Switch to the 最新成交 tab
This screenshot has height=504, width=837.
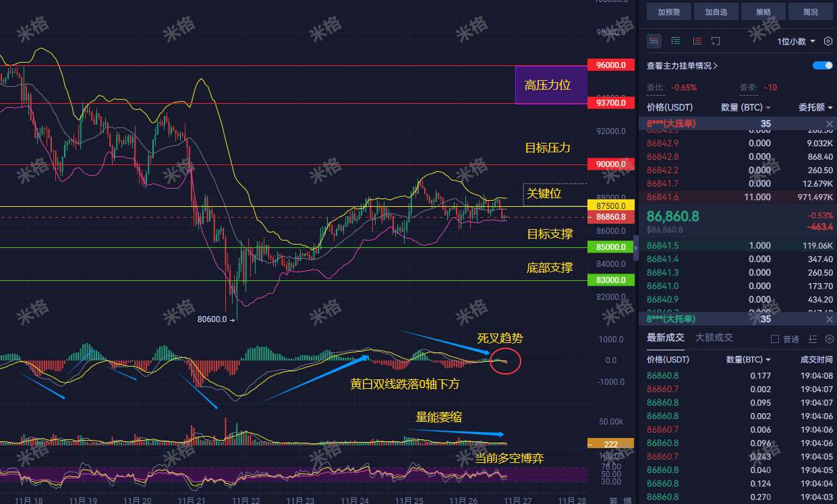click(666, 338)
